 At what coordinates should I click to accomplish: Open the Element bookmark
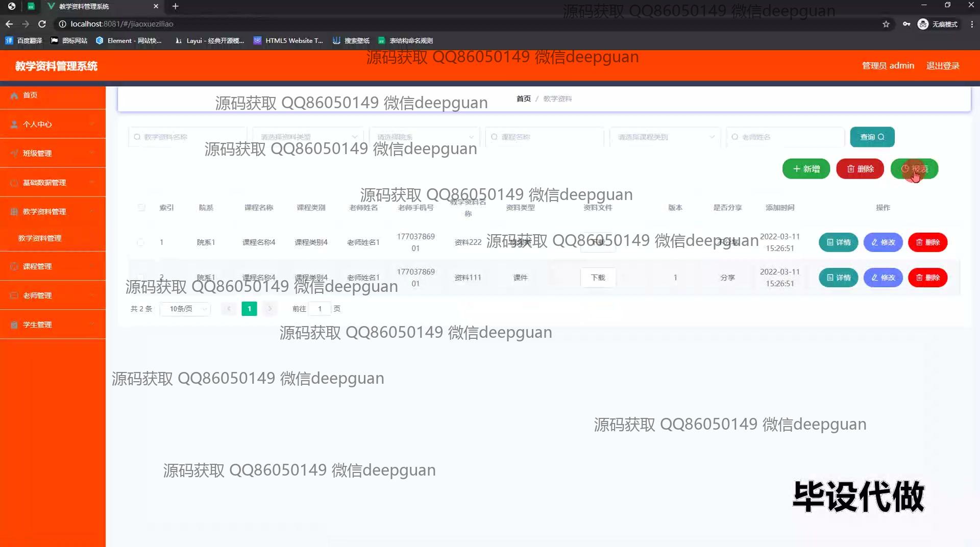click(129, 41)
